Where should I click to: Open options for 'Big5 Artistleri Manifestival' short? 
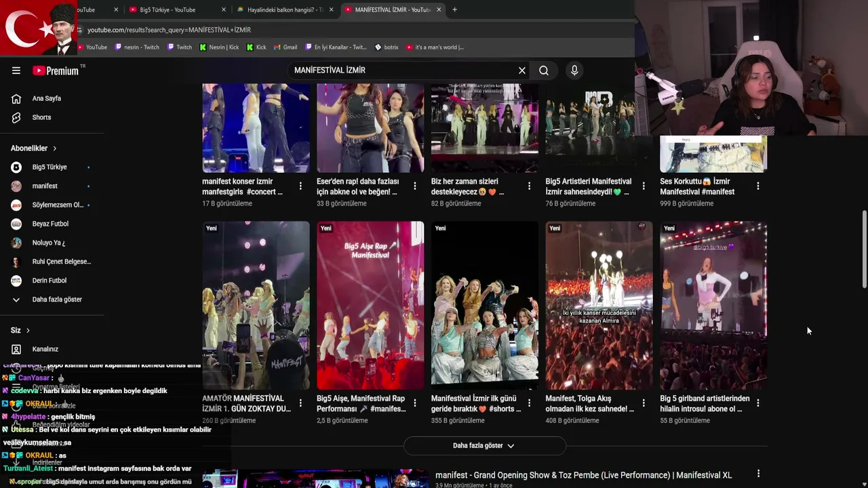pyautogui.click(x=644, y=186)
